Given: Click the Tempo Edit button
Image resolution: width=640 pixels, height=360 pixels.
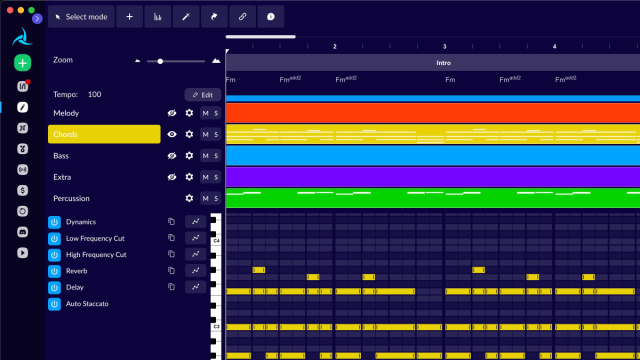Looking at the screenshot, I should (203, 95).
